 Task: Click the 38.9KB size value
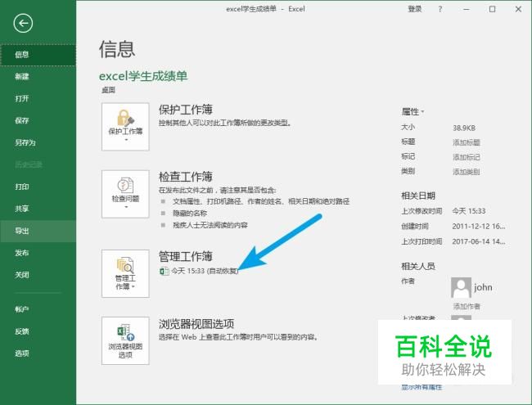(464, 128)
